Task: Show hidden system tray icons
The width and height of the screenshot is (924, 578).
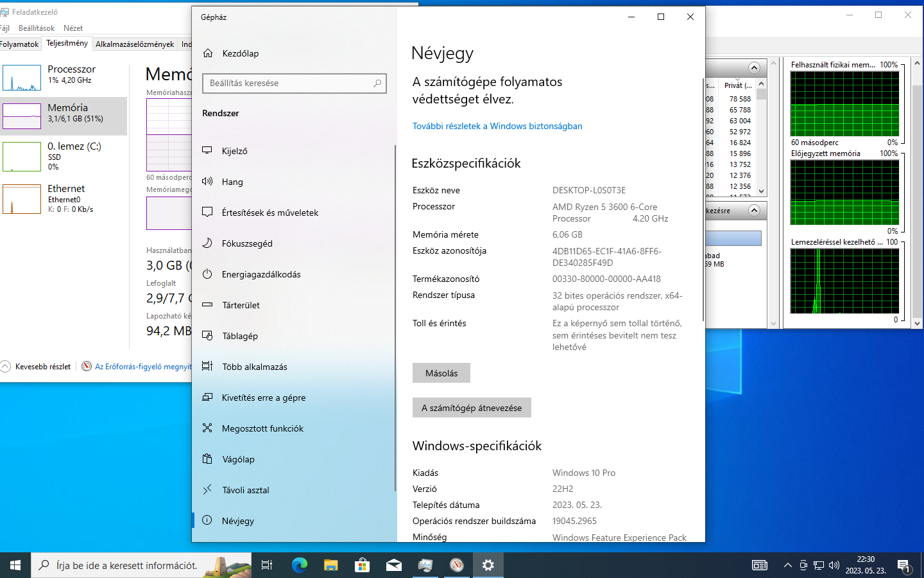Action: coord(788,565)
